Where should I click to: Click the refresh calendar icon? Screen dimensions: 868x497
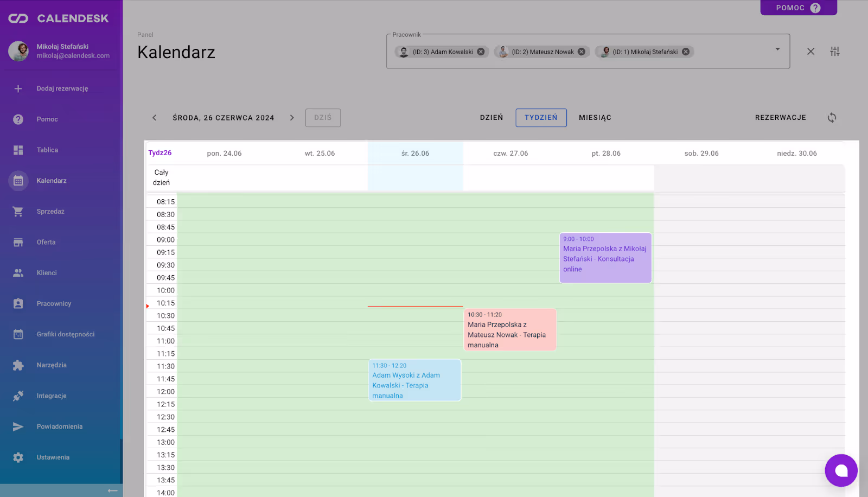(832, 118)
